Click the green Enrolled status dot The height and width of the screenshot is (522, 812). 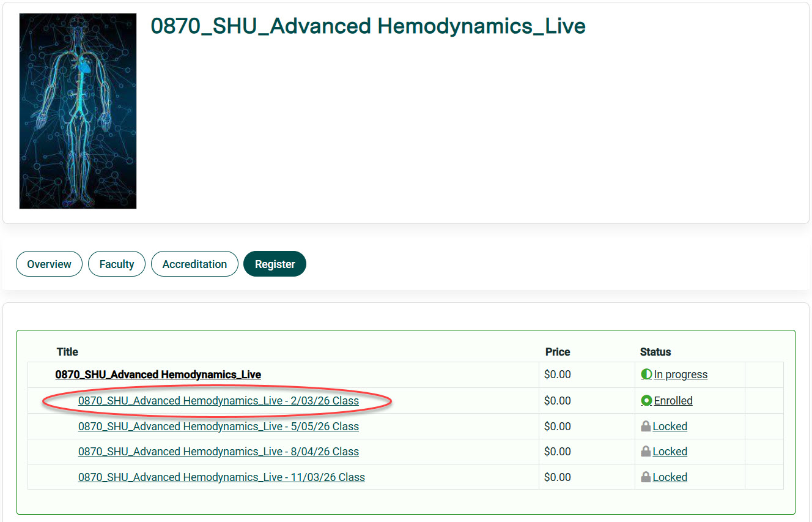[646, 400]
